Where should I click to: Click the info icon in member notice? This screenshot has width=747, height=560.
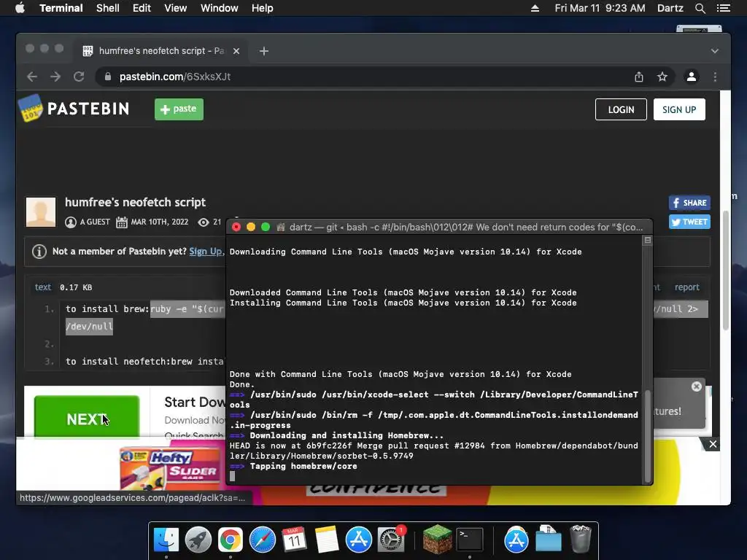coord(39,252)
